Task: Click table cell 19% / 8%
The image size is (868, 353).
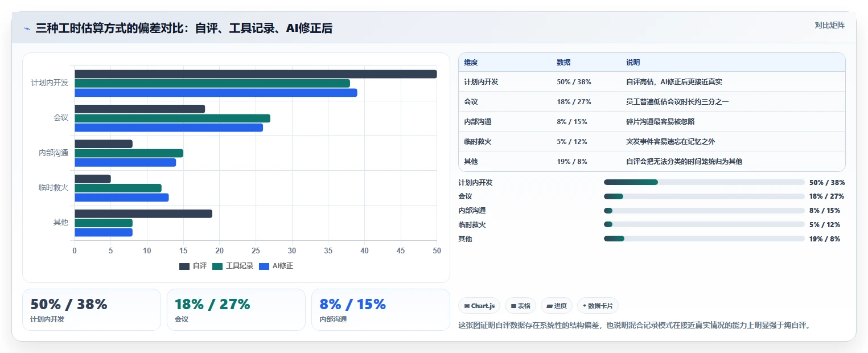Action: (x=572, y=162)
